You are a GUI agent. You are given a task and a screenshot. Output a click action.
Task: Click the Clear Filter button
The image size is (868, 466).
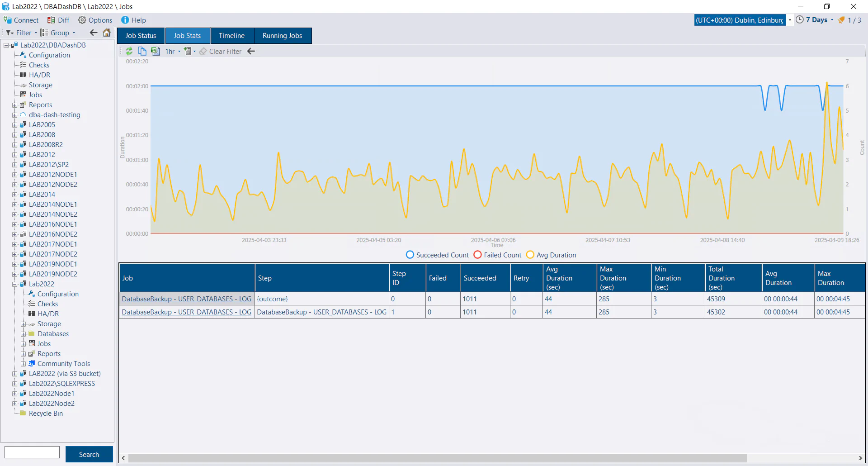pos(221,51)
